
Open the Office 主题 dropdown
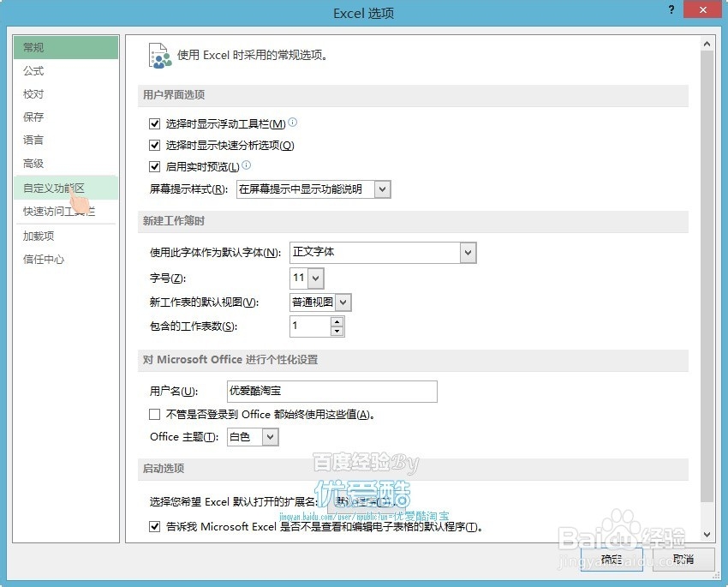270,437
